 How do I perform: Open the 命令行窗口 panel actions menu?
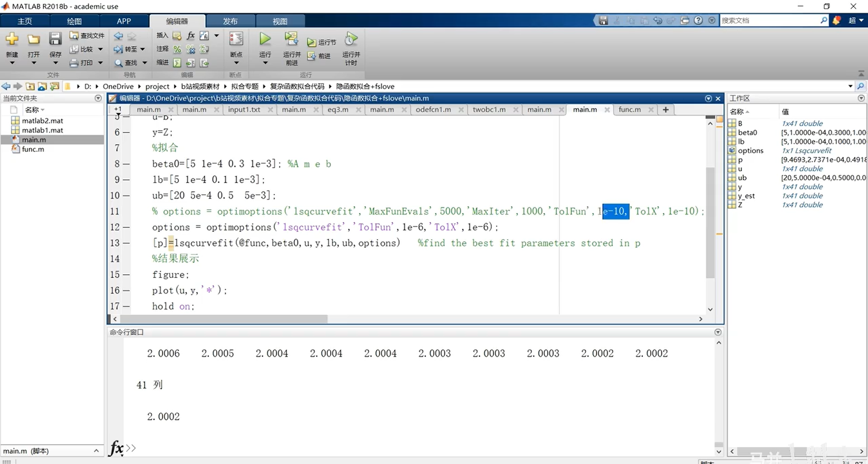coord(717,332)
